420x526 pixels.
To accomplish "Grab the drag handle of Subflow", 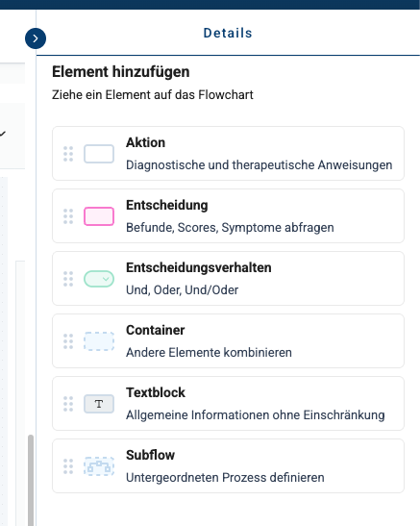I will pos(68,466).
